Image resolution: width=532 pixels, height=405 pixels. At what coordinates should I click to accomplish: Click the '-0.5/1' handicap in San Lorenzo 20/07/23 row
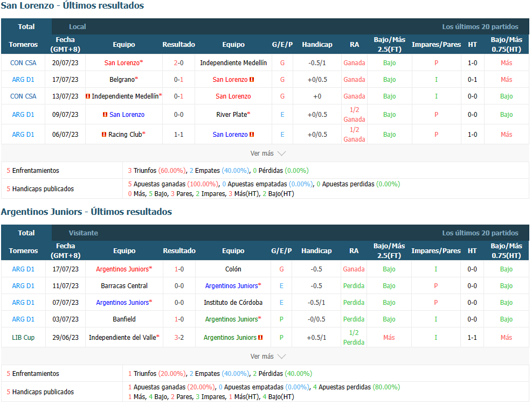317,62
